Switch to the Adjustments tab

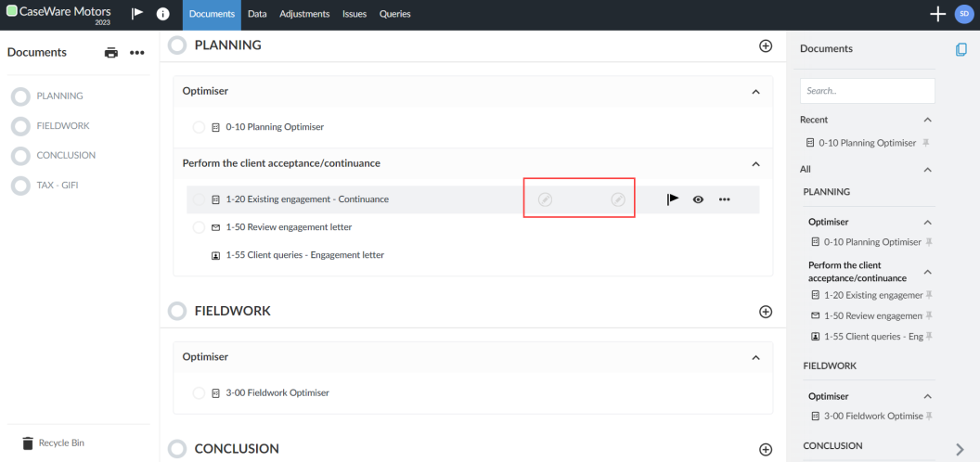click(x=304, y=14)
